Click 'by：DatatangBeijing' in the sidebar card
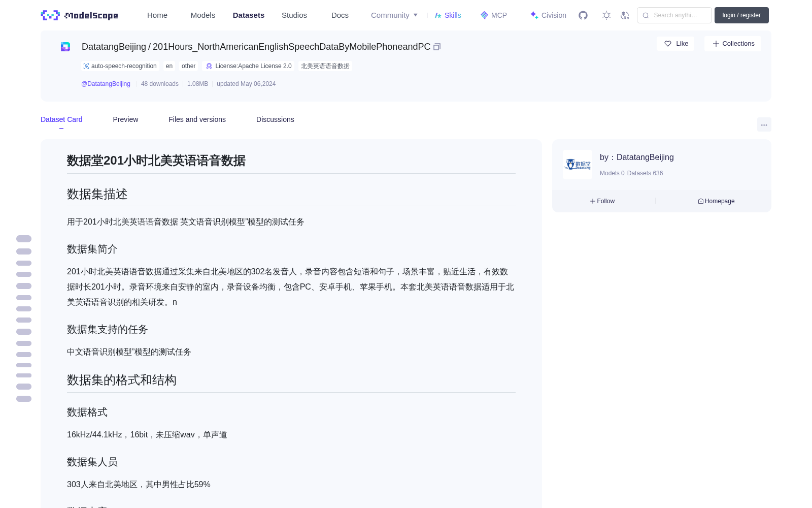This screenshot has height=508, width=812. (637, 157)
